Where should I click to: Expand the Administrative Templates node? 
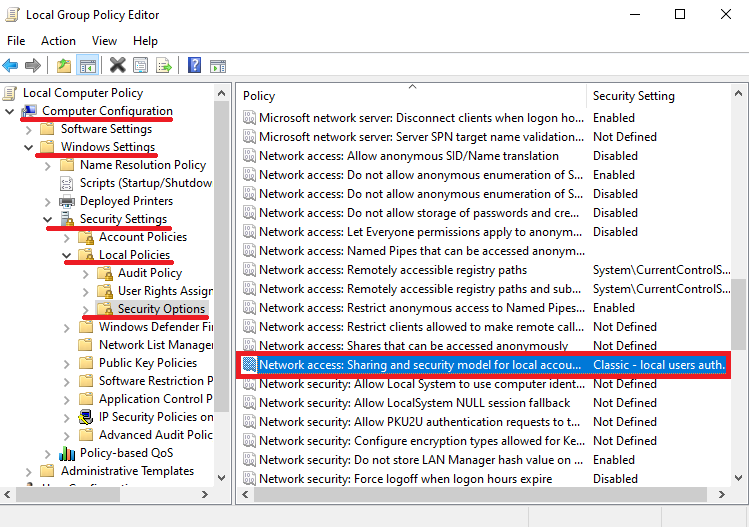click(28, 471)
